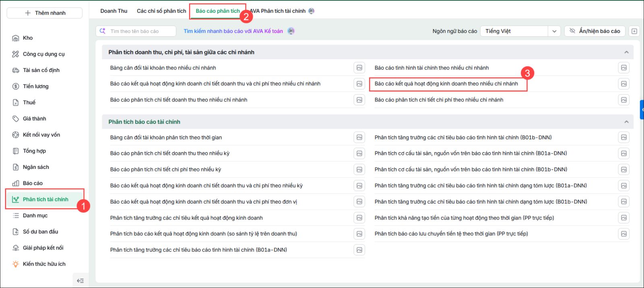The image size is (644, 288).
Task: Open Báo cáo kết quả hoạt động kinh doanh theo nhiều chi nhánh
Action: 446,84
